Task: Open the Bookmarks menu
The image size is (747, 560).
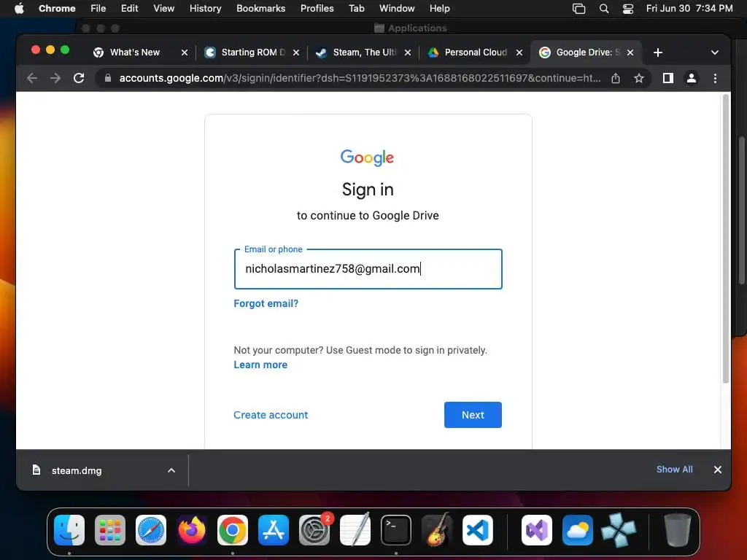Action: (261, 9)
